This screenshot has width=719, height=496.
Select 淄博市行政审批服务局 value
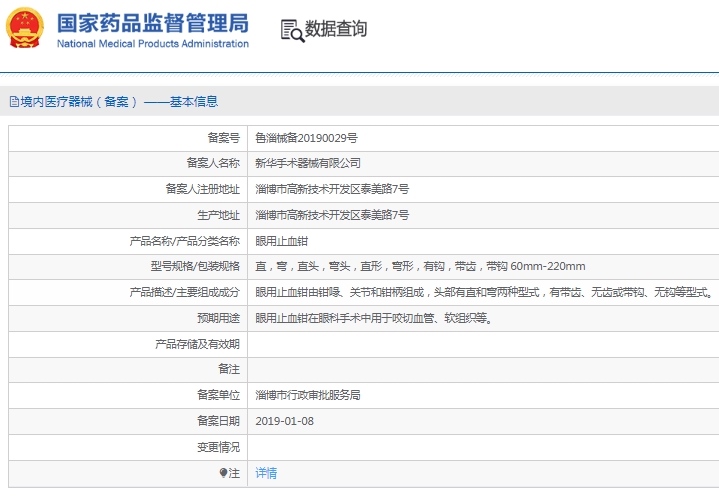[308, 395]
